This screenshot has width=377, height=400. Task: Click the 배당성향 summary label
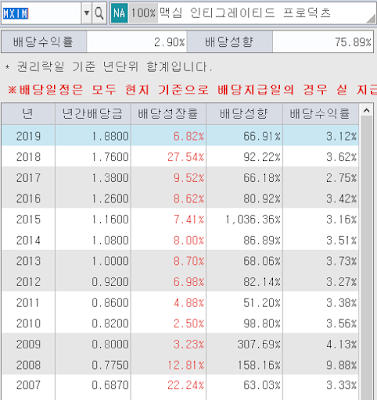[230, 42]
